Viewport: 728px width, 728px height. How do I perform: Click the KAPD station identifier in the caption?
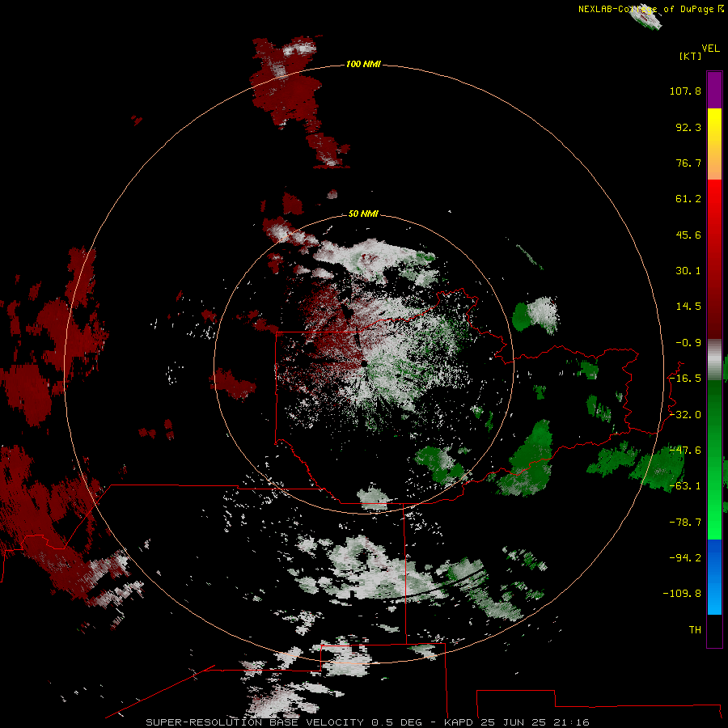click(x=459, y=722)
